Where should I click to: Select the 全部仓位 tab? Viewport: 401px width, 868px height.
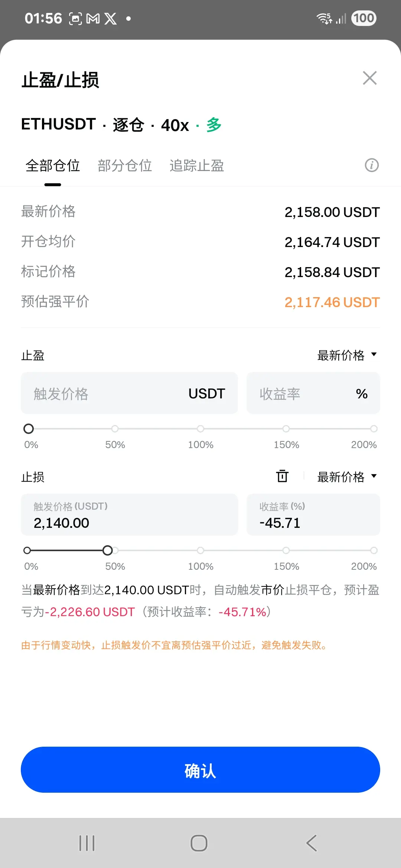click(53, 165)
